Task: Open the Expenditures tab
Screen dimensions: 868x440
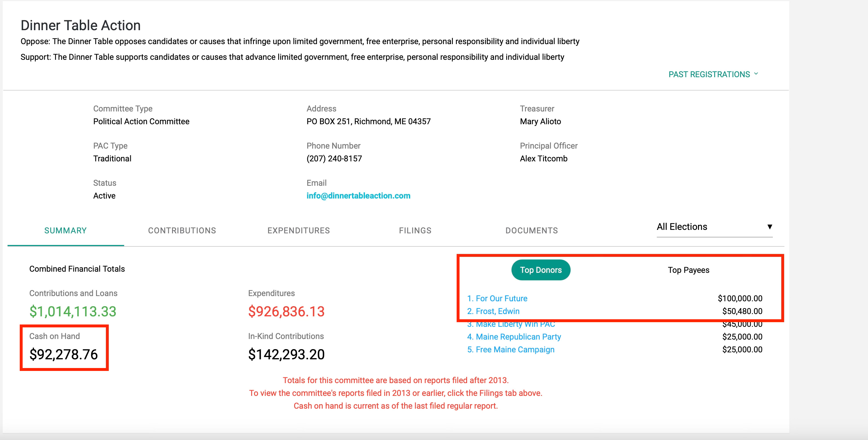Action: click(x=299, y=231)
